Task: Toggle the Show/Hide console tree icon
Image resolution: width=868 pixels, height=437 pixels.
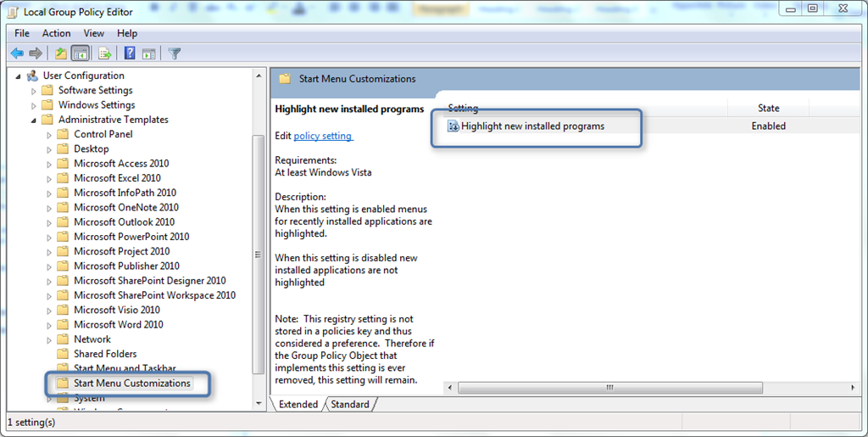Action: [x=81, y=53]
